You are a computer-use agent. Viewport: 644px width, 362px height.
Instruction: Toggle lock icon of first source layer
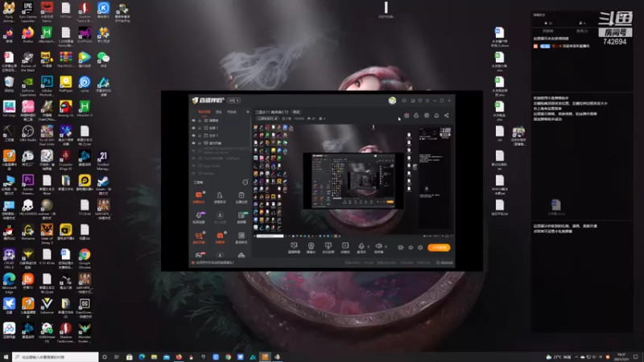point(200,120)
